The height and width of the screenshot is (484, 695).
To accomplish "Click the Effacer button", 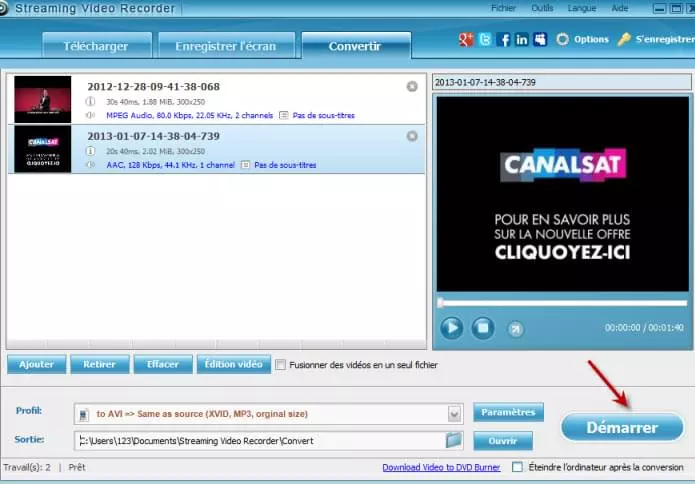I will 163,364.
